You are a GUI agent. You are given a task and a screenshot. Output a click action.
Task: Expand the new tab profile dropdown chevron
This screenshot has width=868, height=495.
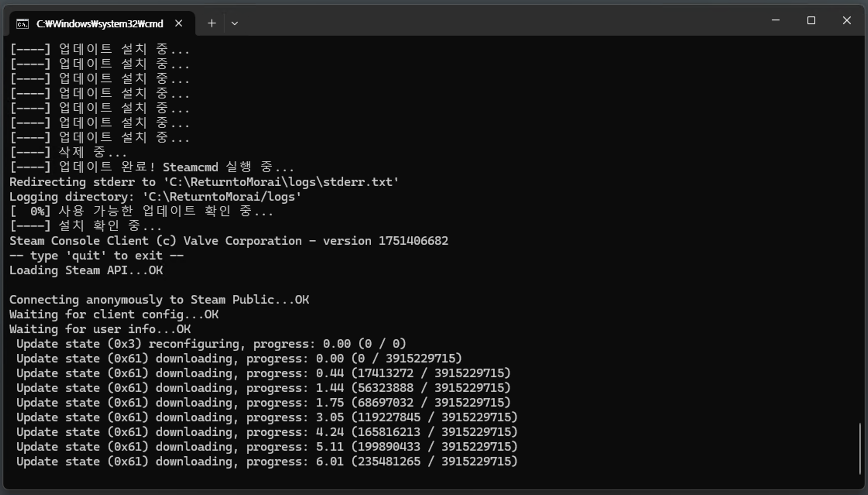tap(234, 24)
